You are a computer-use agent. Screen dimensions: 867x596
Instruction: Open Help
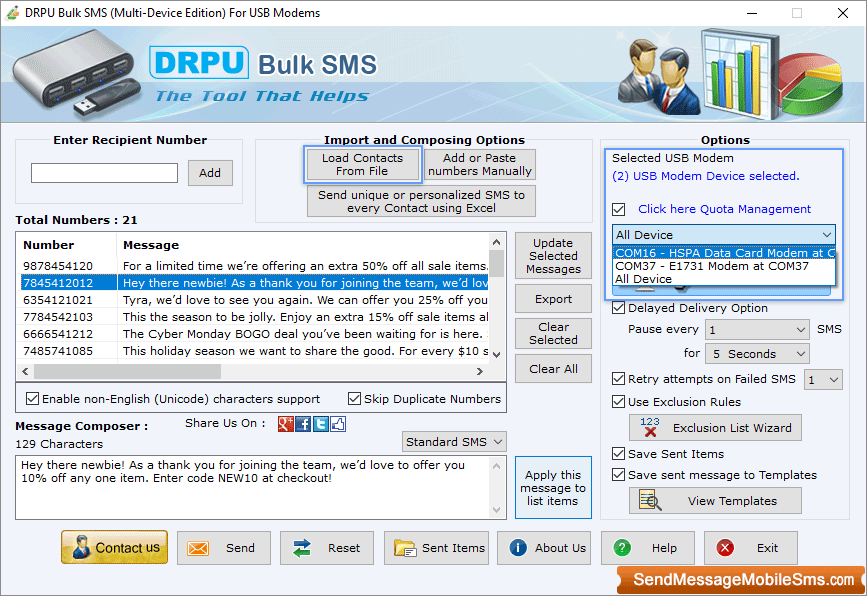coord(647,548)
